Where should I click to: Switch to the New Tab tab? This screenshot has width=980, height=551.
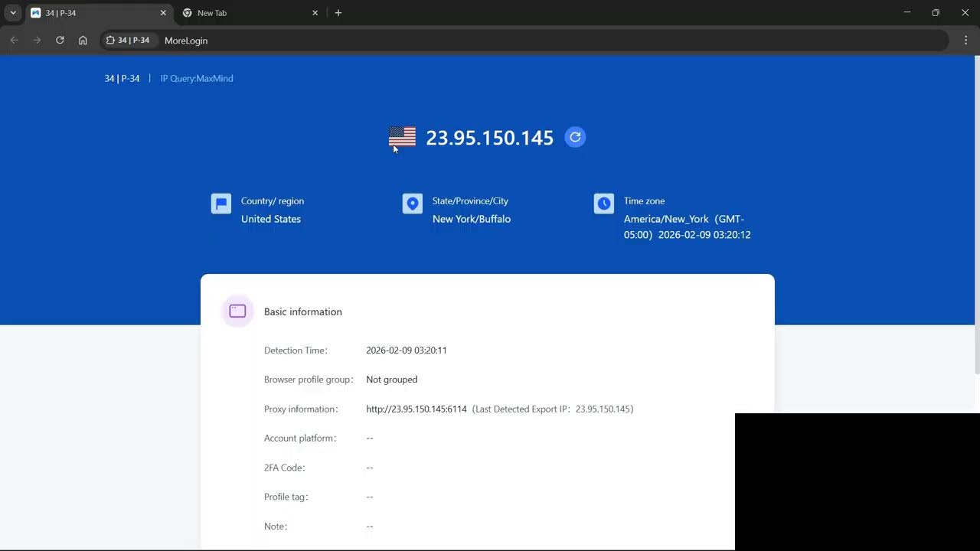[x=250, y=13]
